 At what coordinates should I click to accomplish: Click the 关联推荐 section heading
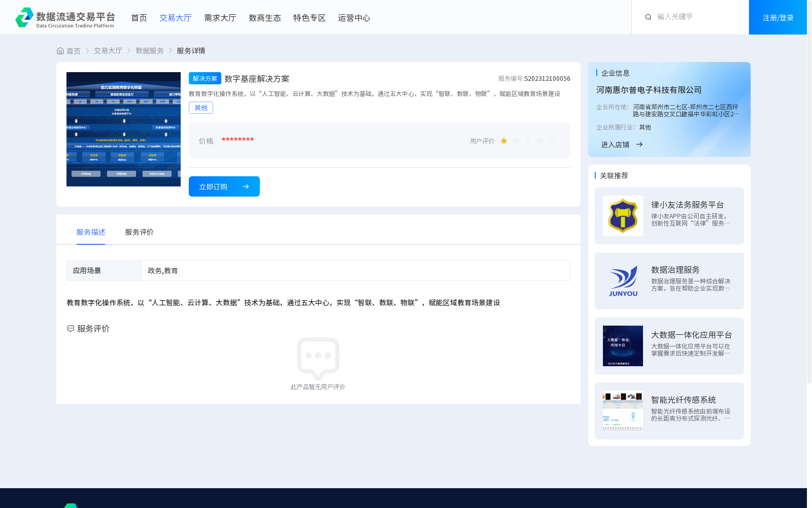click(614, 176)
